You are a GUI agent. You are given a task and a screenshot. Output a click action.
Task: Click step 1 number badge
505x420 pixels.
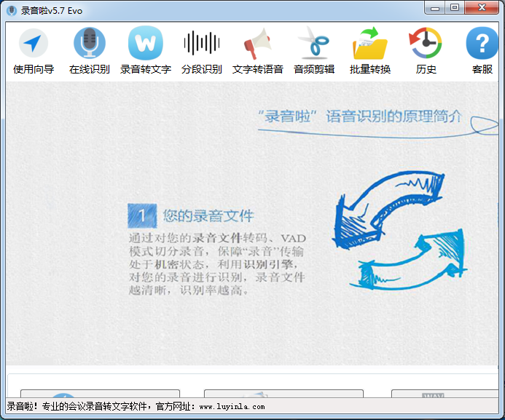(142, 215)
